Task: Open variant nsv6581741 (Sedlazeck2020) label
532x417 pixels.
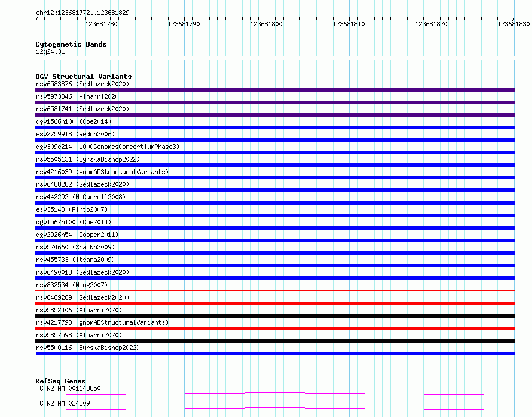Action: tap(82, 109)
